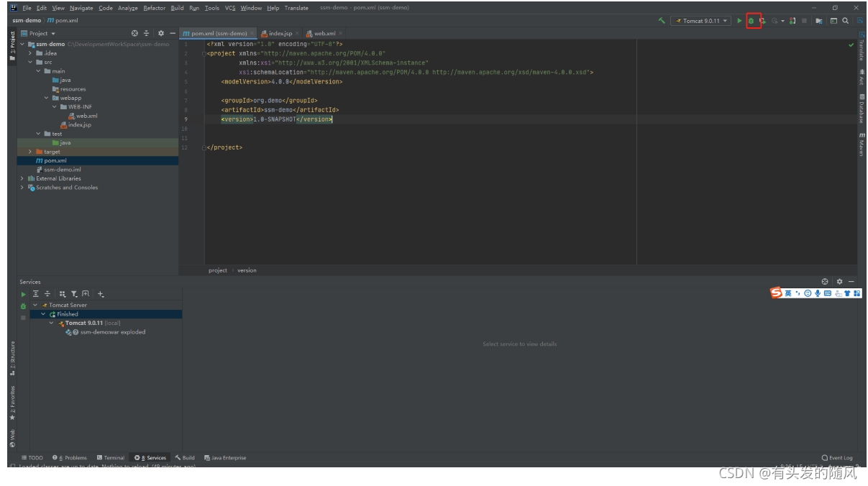Select pom.xml in project tree
The height and width of the screenshot is (486, 868).
98,160
